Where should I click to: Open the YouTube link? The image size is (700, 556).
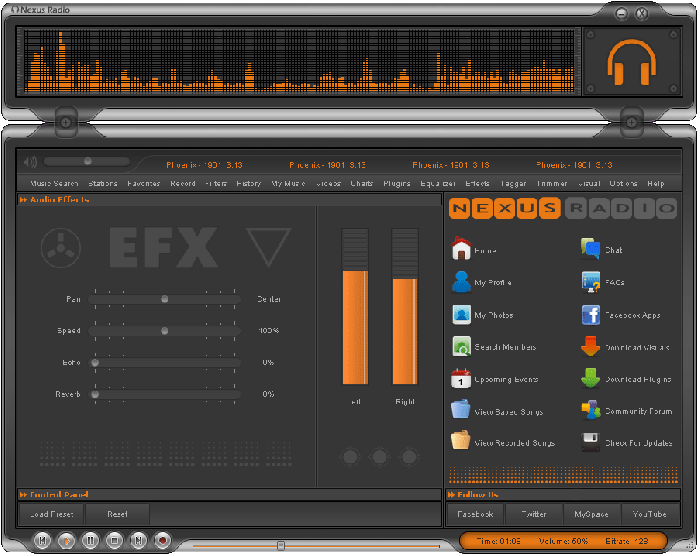click(x=650, y=514)
